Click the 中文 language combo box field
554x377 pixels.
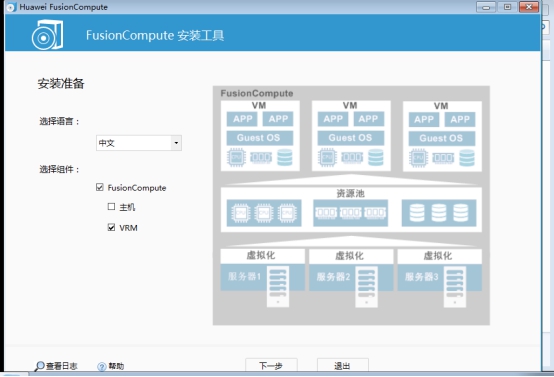click(x=139, y=143)
